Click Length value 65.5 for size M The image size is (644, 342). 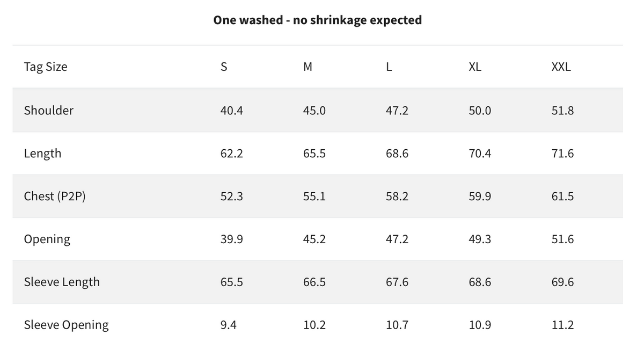pyautogui.click(x=314, y=154)
